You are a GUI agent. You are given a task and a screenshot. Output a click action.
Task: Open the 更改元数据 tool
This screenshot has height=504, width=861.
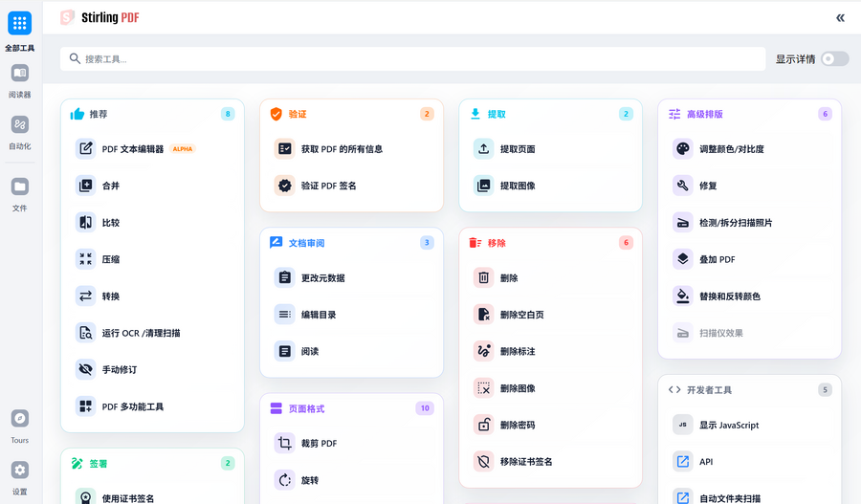click(x=322, y=278)
